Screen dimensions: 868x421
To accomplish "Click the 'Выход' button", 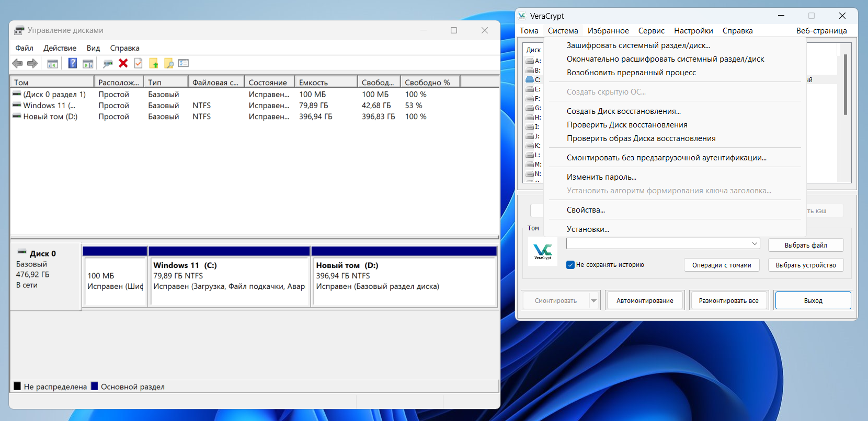I will click(813, 301).
